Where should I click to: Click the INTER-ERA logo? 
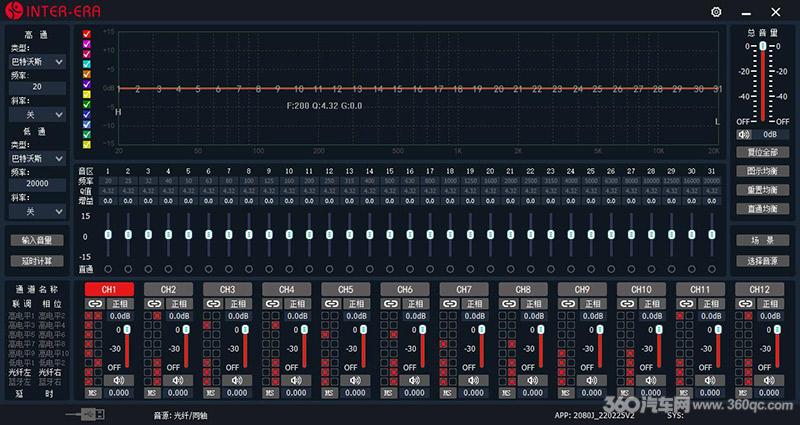pyautogui.click(x=53, y=11)
